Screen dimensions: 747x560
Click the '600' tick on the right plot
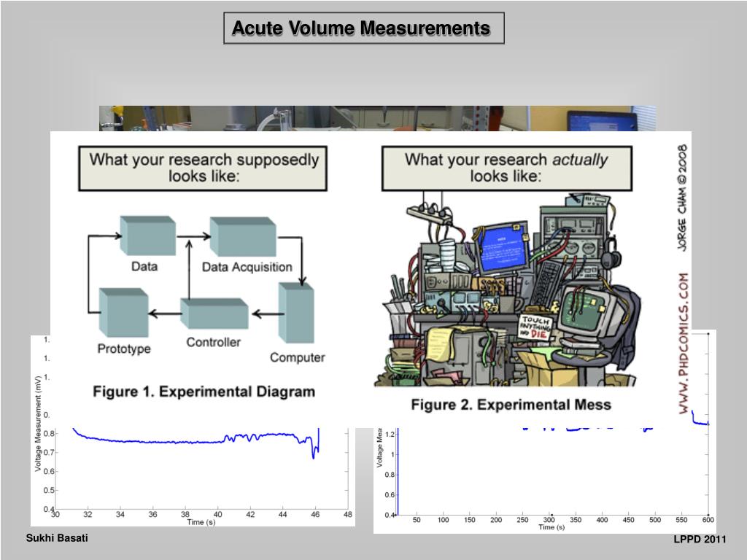point(708,519)
